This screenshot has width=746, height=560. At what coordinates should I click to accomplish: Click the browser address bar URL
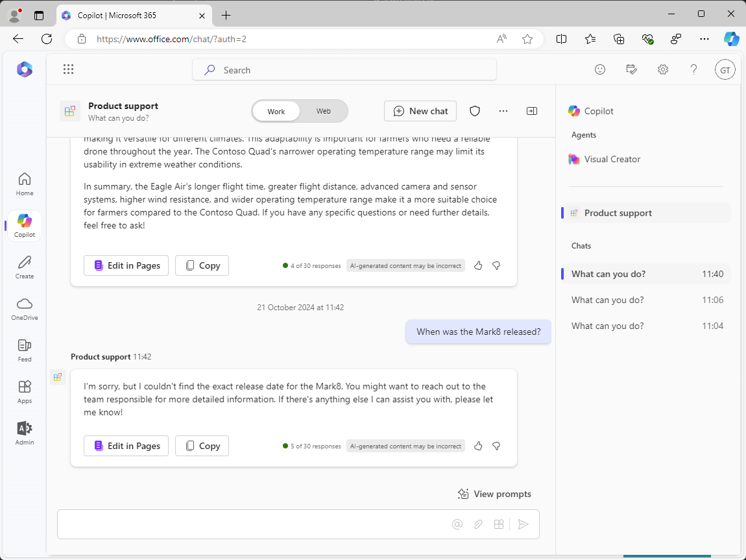[x=171, y=39]
